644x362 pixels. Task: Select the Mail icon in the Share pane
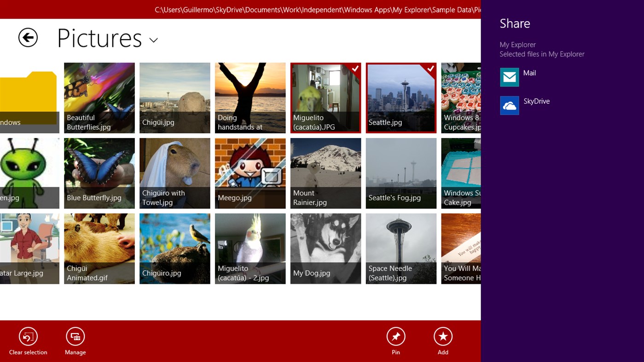point(509,77)
